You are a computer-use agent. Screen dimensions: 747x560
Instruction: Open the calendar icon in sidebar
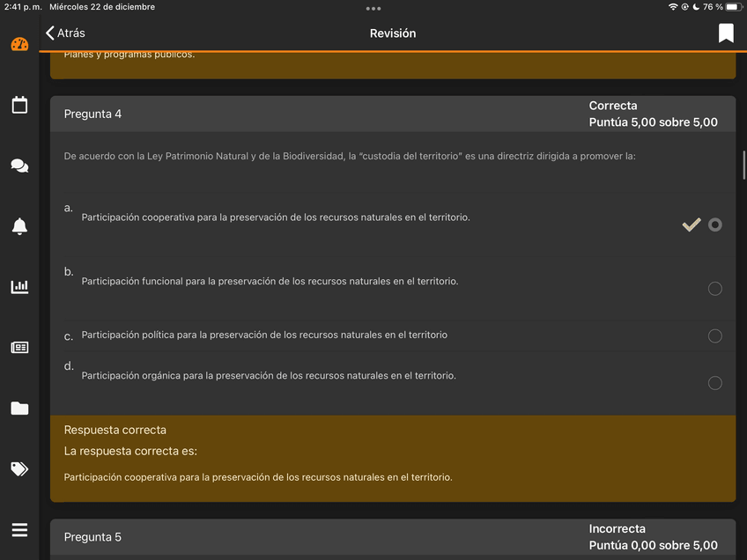(x=19, y=105)
